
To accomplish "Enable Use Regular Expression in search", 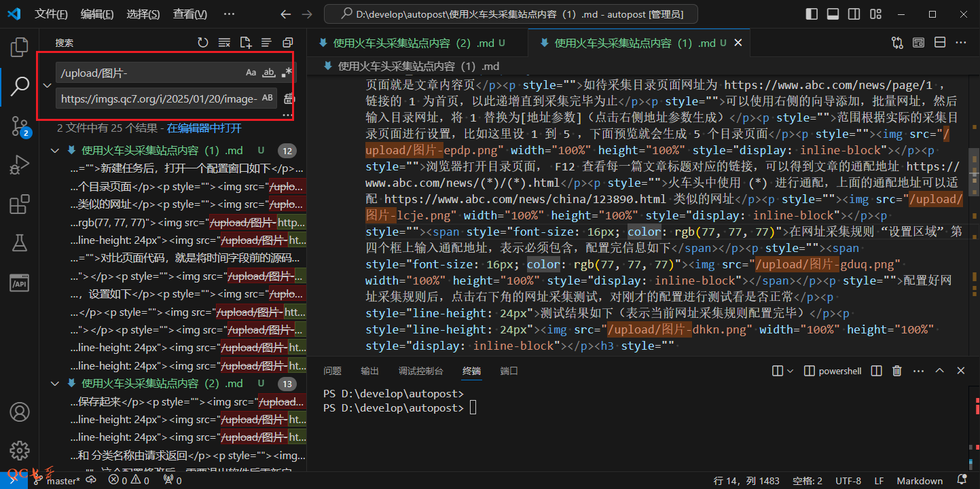I will [x=287, y=73].
